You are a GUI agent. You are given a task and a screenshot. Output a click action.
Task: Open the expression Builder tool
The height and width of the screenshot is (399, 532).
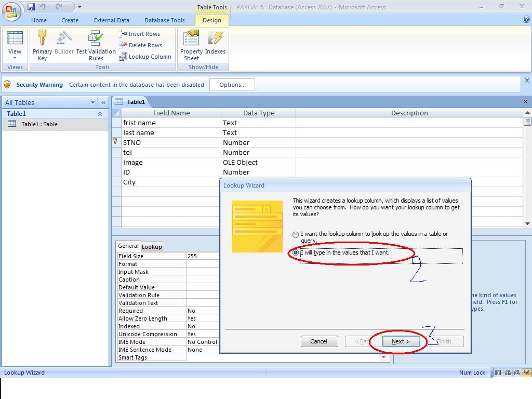64,43
